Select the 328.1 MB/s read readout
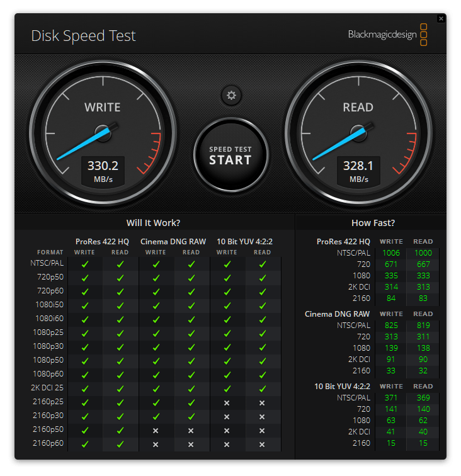The width and height of the screenshot is (461, 476). point(358,171)
